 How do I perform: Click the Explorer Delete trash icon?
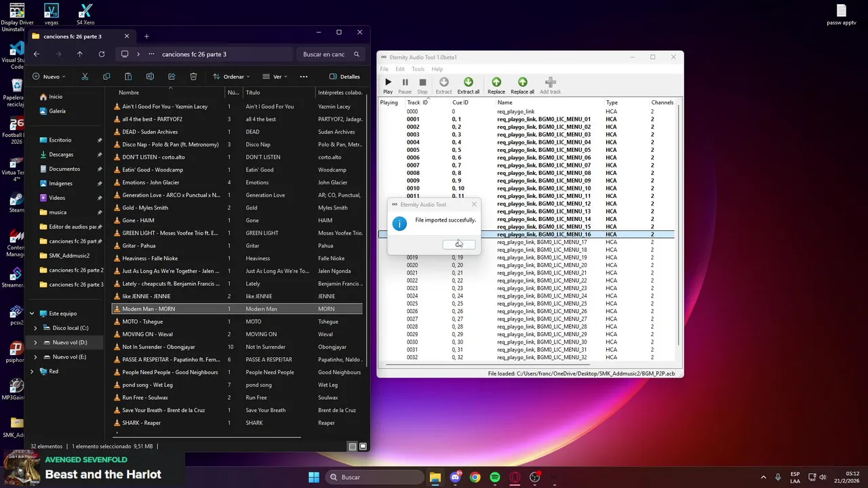point(193,77)
